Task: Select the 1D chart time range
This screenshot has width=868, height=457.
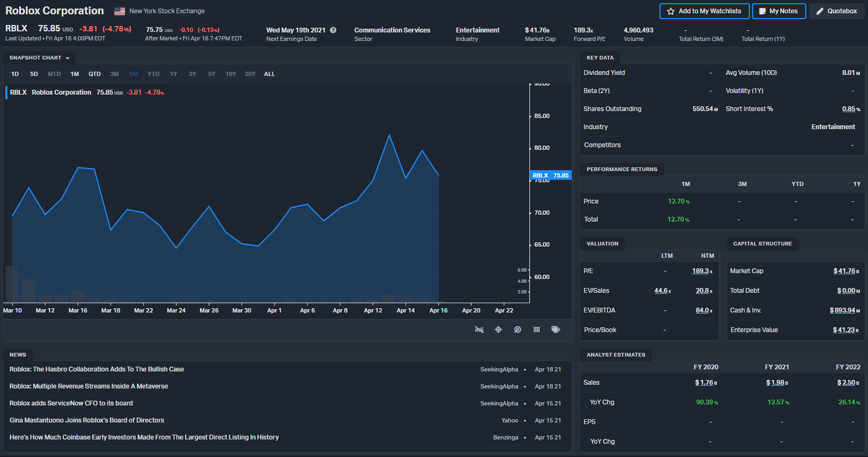Action: (15, 74)
